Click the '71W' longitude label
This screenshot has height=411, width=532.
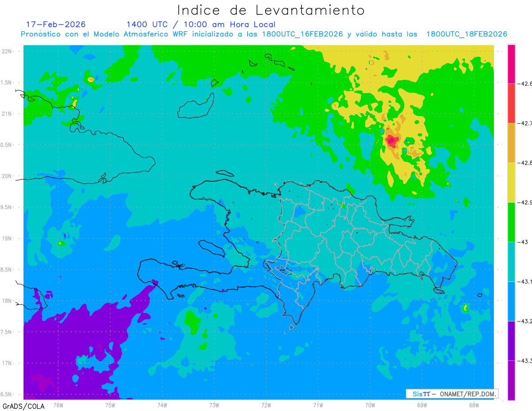[318, 405]
